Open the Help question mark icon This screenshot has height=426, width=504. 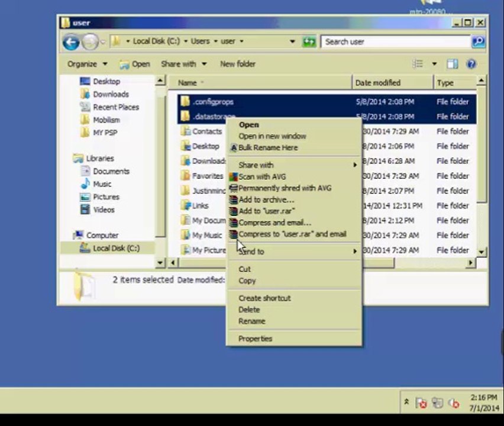[471, 64]
